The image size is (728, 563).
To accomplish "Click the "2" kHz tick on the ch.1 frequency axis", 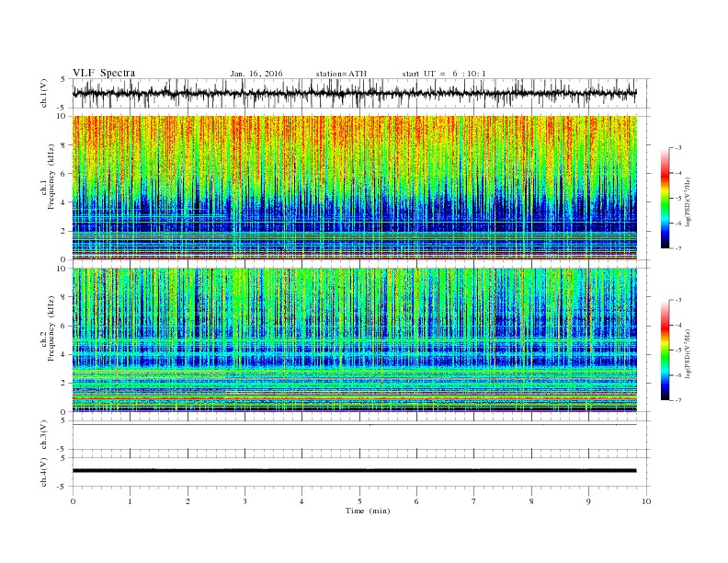I will (x=64, y=231).
